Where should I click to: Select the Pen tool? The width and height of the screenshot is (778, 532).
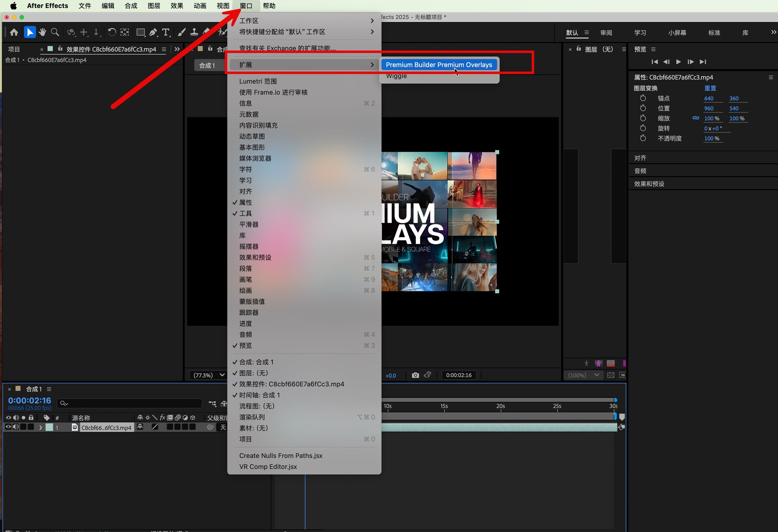[153, 32]
